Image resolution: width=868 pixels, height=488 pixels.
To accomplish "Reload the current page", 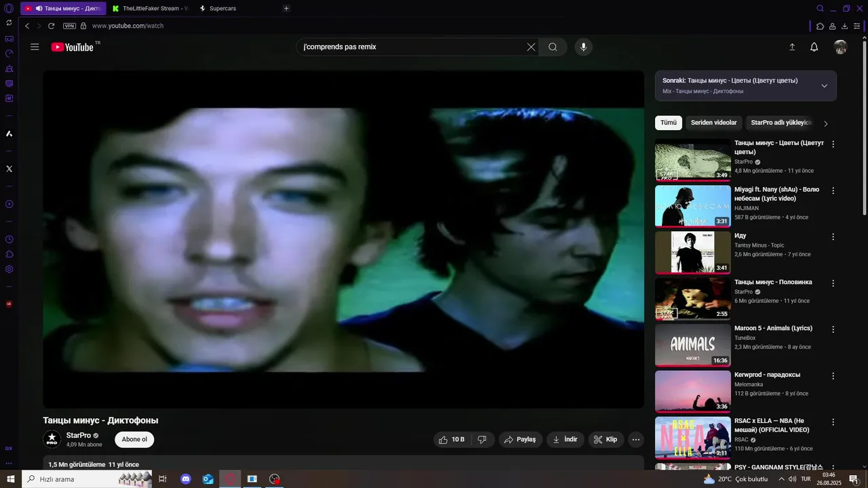I will click(x=51, y=26).
